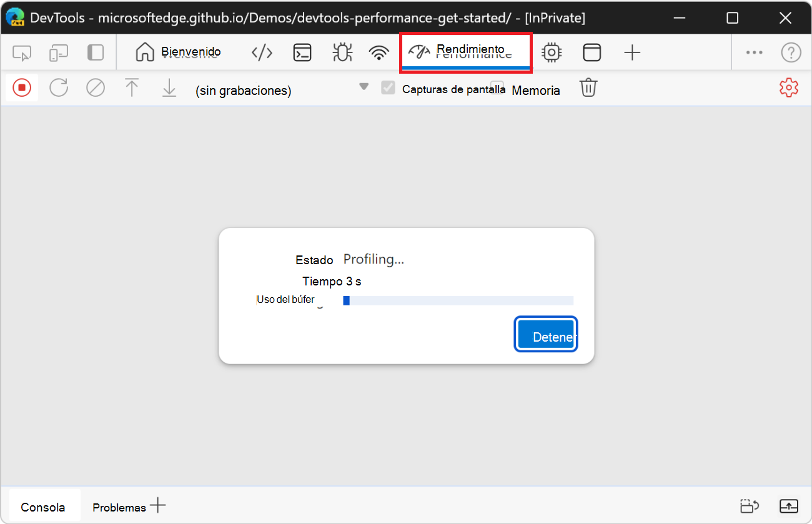Expand the recordings dropdown arrow

(364, 87)
